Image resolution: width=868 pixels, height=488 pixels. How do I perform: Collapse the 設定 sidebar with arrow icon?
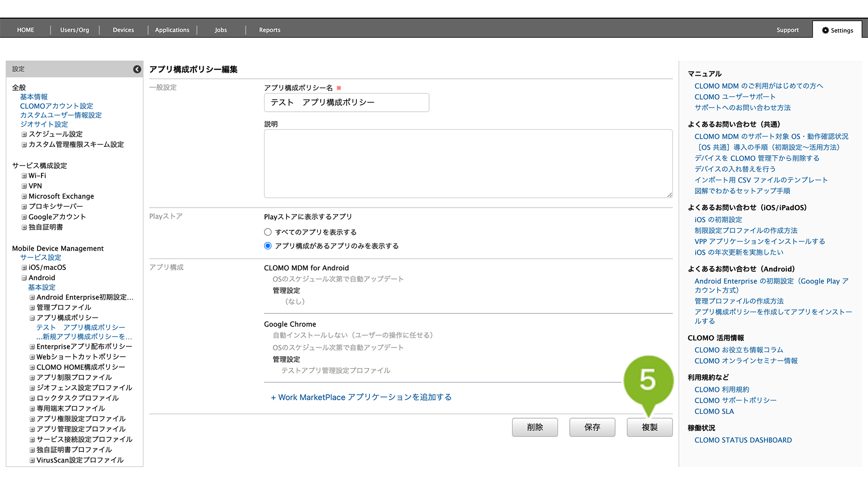137,69
